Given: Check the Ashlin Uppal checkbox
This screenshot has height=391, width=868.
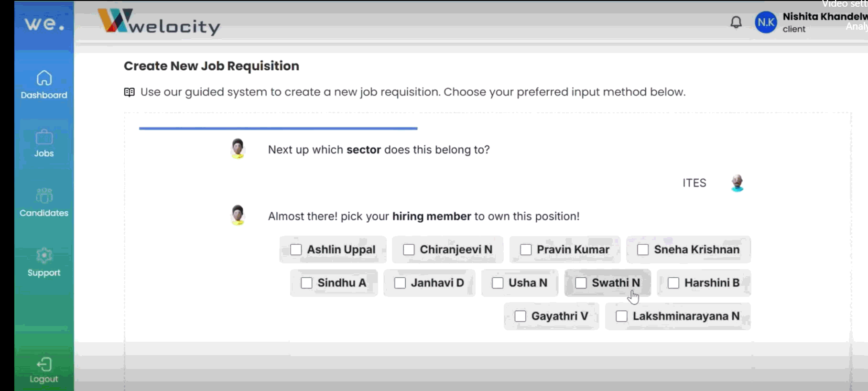Looking at the screenshot, I should tap(296, 250).
